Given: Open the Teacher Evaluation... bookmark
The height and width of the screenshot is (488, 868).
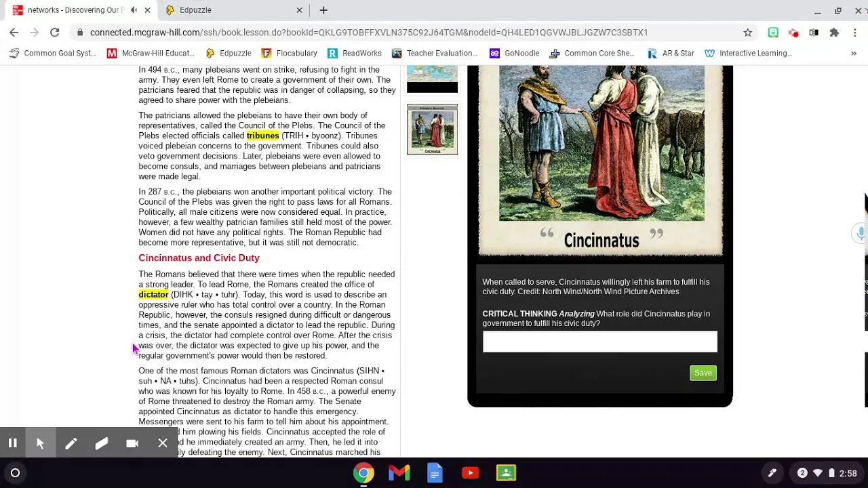Looking at the screenshot, I should click(435, 53).
